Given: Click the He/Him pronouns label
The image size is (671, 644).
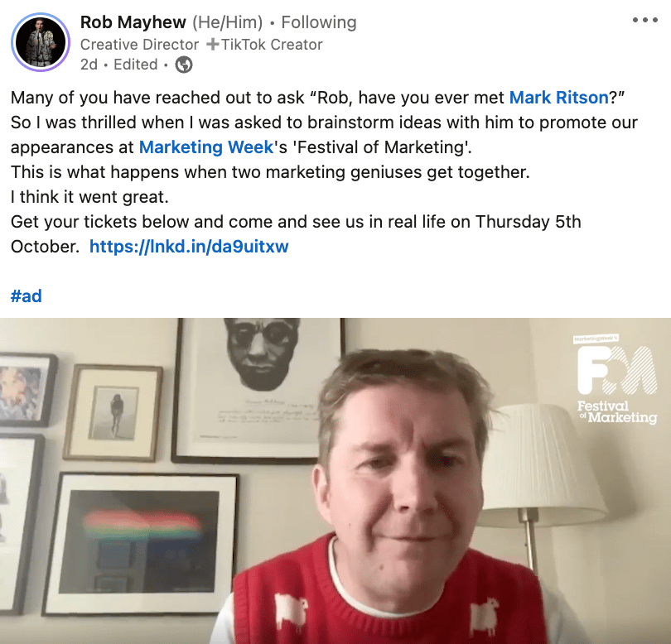Looking at the screenshot, I should 227,22.
